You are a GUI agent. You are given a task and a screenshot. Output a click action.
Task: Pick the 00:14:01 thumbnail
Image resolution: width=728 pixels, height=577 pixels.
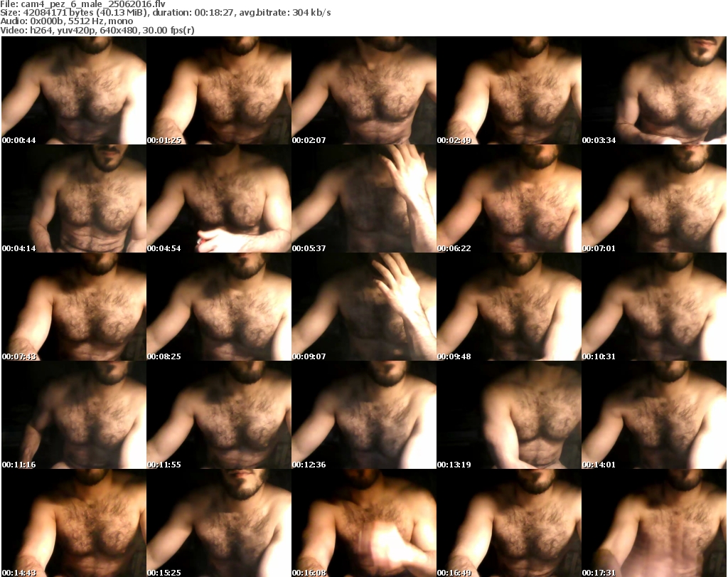(x=654, y=415)
